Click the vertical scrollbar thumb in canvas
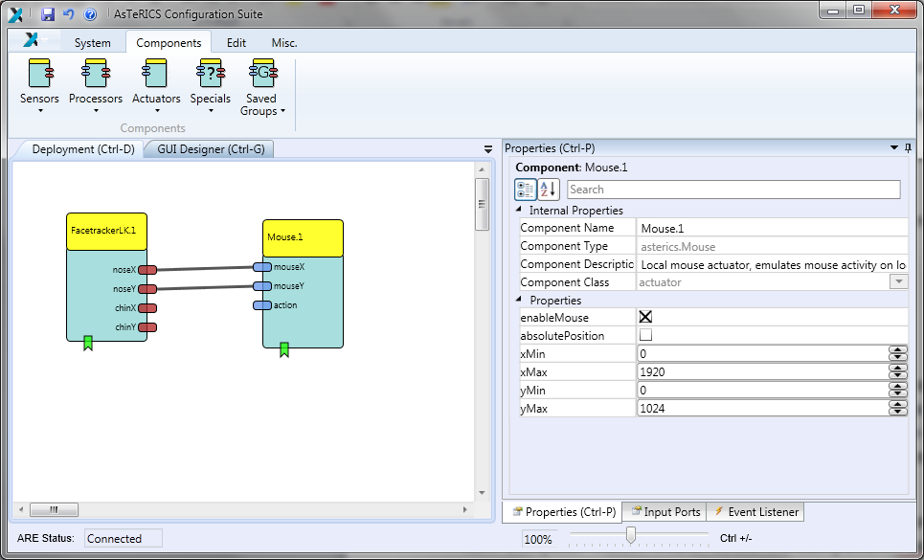The image size is (924, 560). (x=482, y=204)
